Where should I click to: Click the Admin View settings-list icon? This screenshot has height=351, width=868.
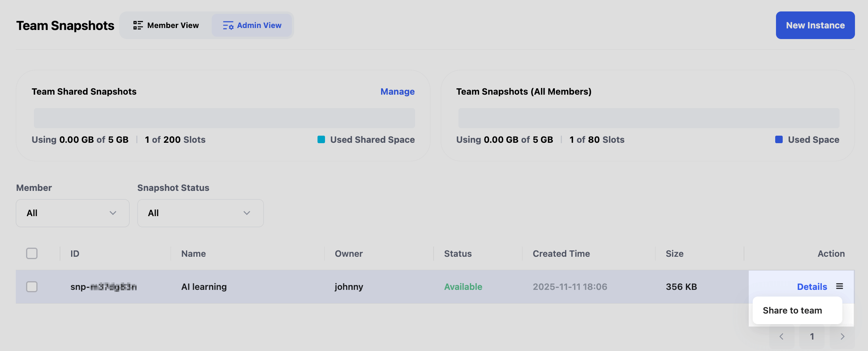coord(228,26)
